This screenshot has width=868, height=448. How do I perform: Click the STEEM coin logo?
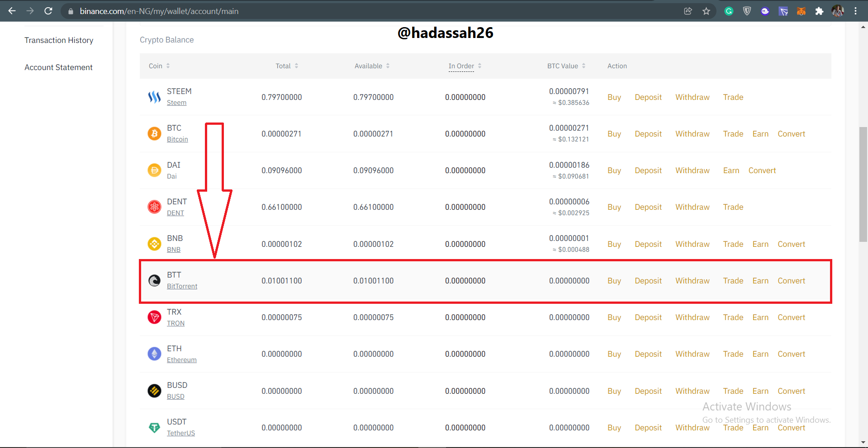(x=154, y=97)
